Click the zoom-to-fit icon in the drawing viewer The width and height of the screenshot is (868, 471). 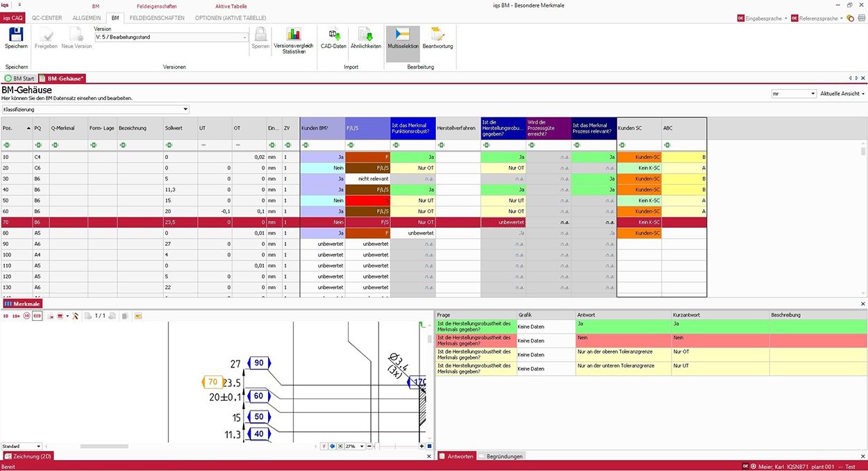pos(340,446)
